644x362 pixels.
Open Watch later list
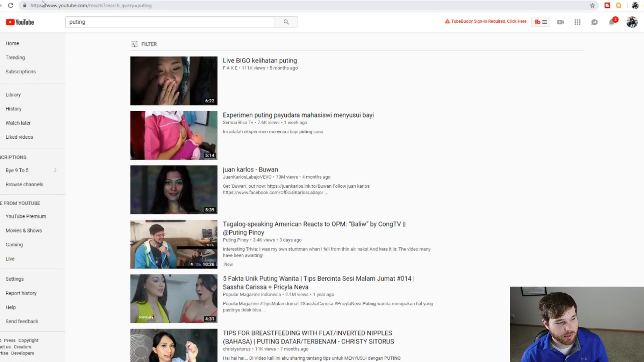coord(18,123)
